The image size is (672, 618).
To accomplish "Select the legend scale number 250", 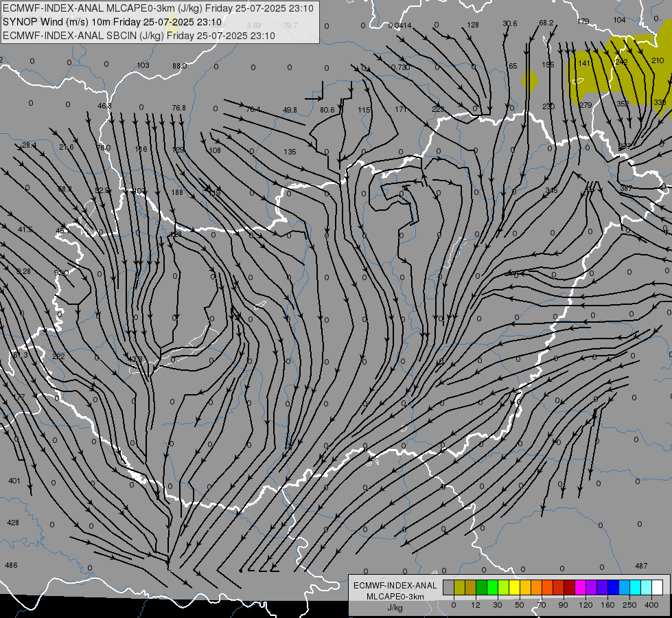I will pos(629,605).
